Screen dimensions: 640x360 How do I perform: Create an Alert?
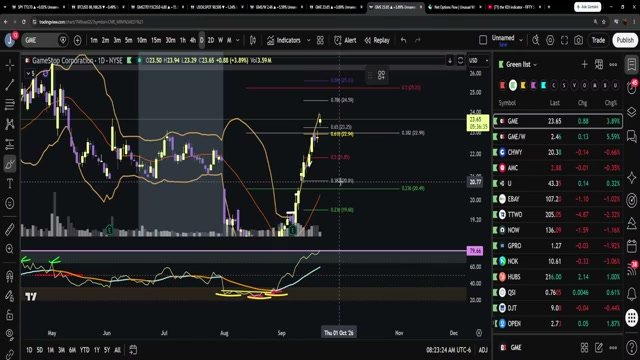(345, 40)
